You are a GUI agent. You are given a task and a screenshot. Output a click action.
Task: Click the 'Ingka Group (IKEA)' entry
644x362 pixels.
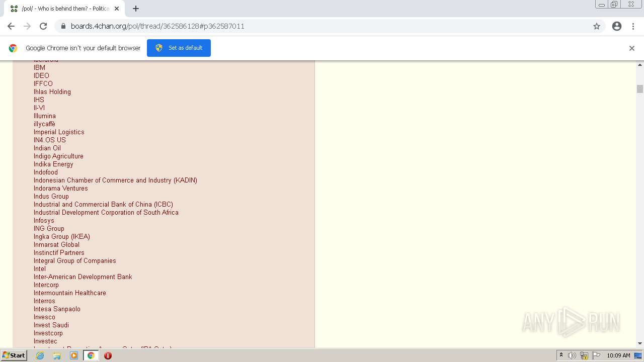point(62,236)
